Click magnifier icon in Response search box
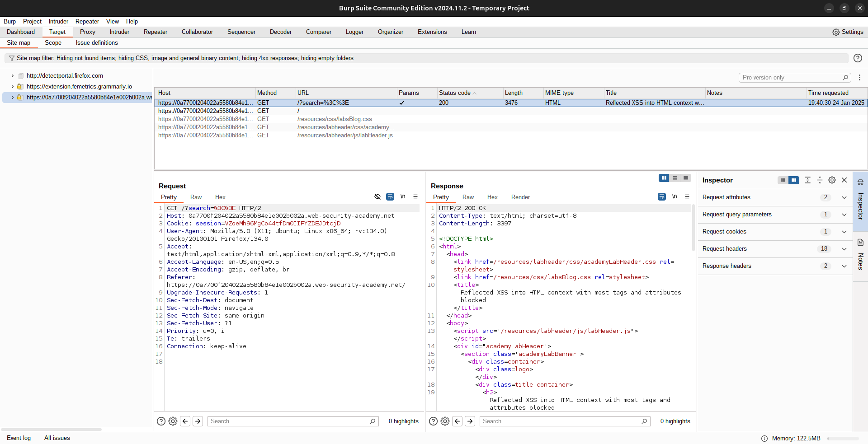Image resolution: width=868 pixels, height=444 pixels. (x=644, y=421)
